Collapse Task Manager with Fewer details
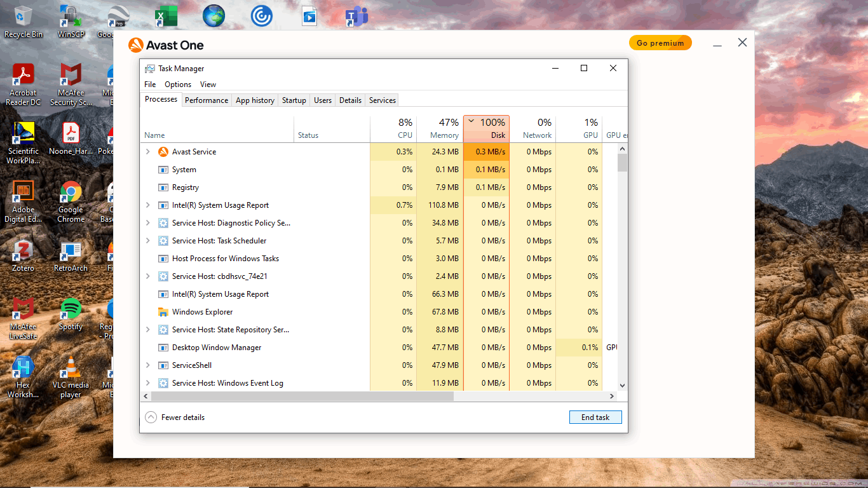 tap(175, 417)
